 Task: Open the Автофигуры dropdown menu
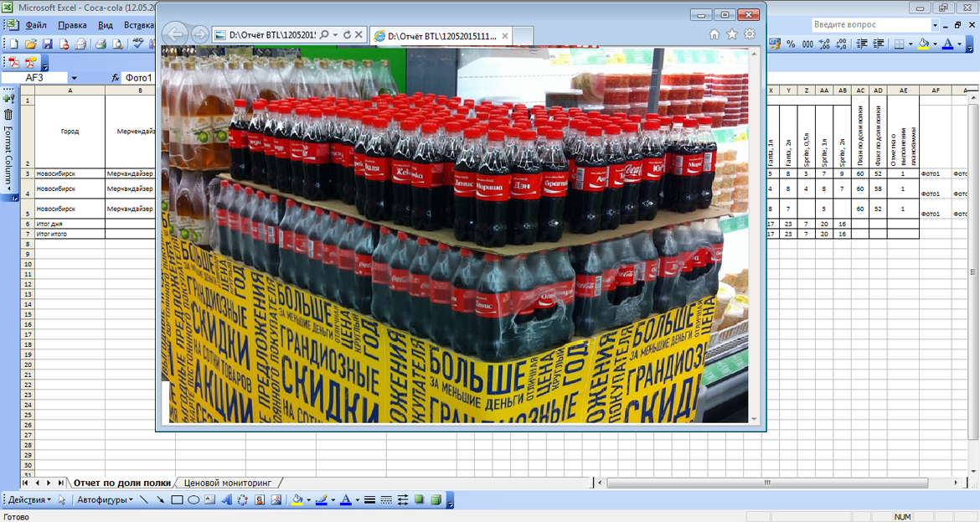(105, 500)
